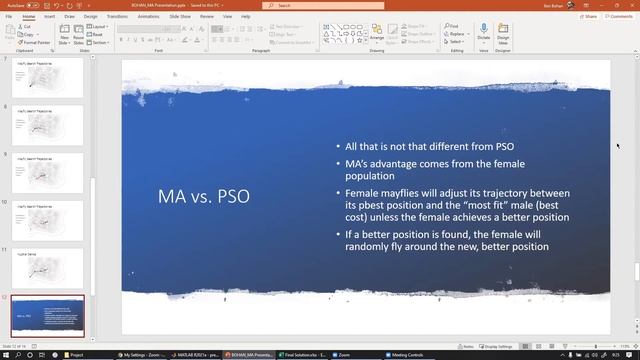Open the Copy dropdown arrow
The height and width of the screenshot is (360, 640).
(38, 35)
